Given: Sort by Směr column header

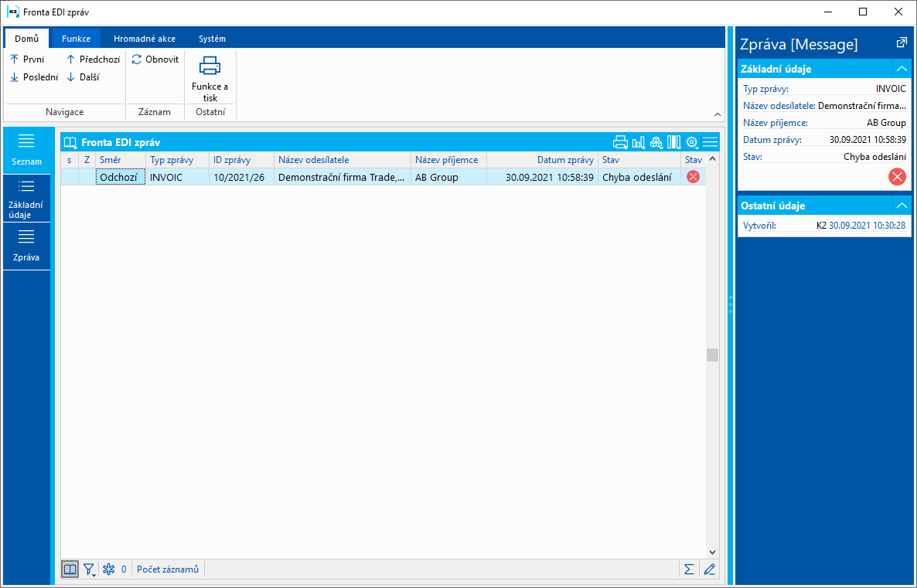Looking at the screenshot, I should 121,160.
